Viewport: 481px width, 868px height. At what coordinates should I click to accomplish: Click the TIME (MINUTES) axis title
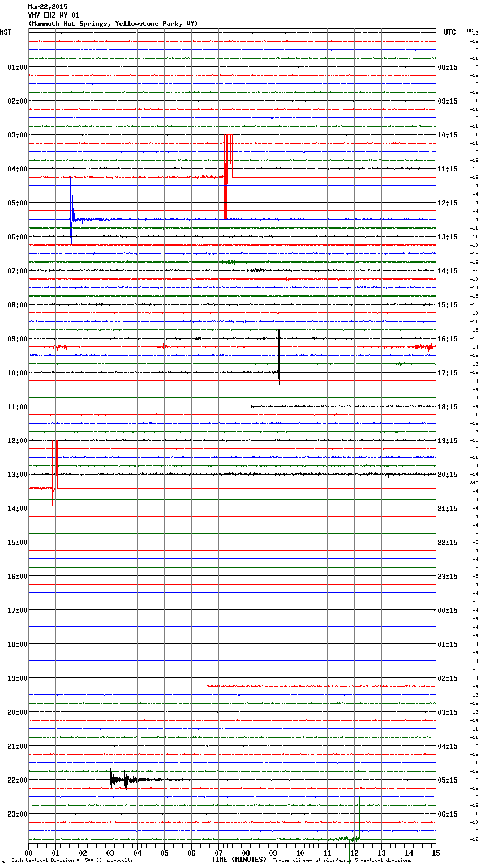coord(239,860)
